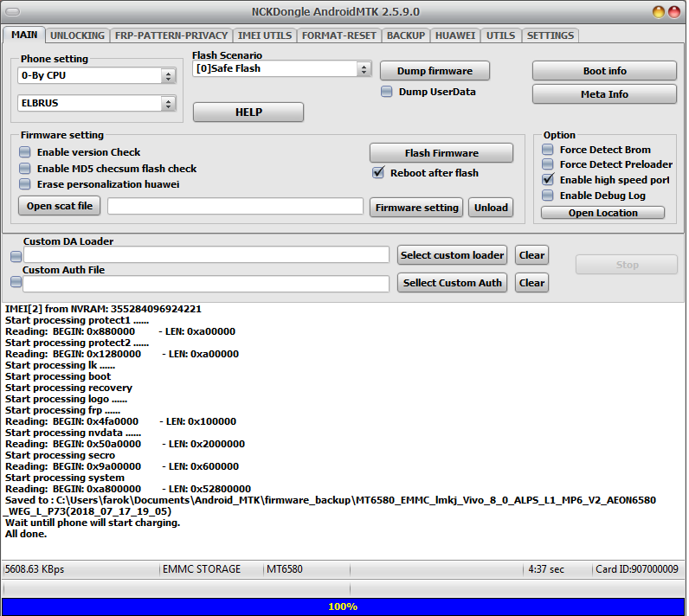Click the scat file path field
The image size is (689, 616).
[235, 207]
